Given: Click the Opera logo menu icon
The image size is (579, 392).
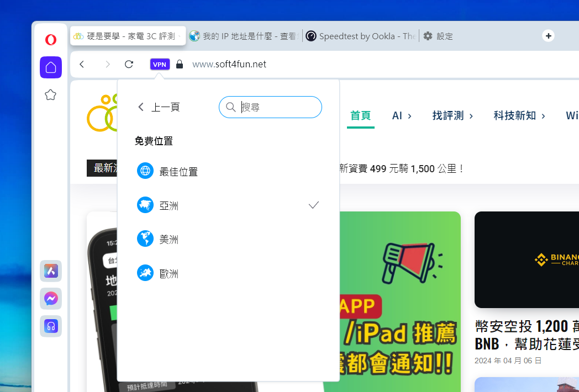Looking at the screenshot, I should [51, 40].
